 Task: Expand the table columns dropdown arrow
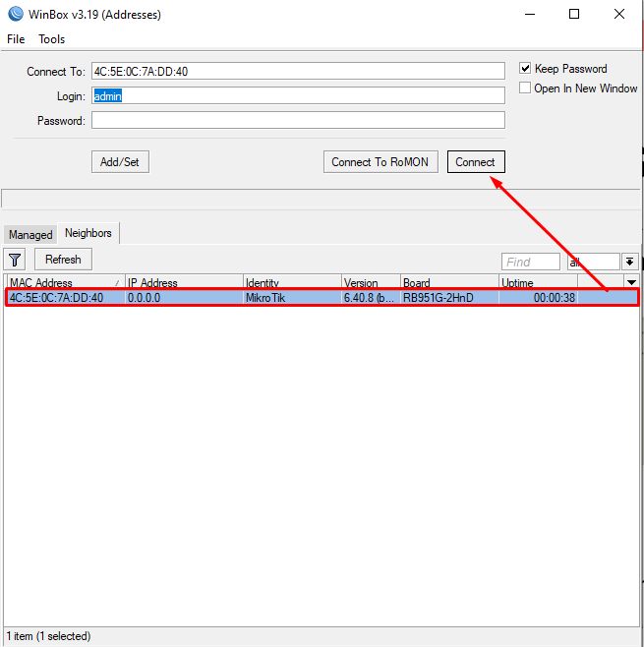click(631, 282)
